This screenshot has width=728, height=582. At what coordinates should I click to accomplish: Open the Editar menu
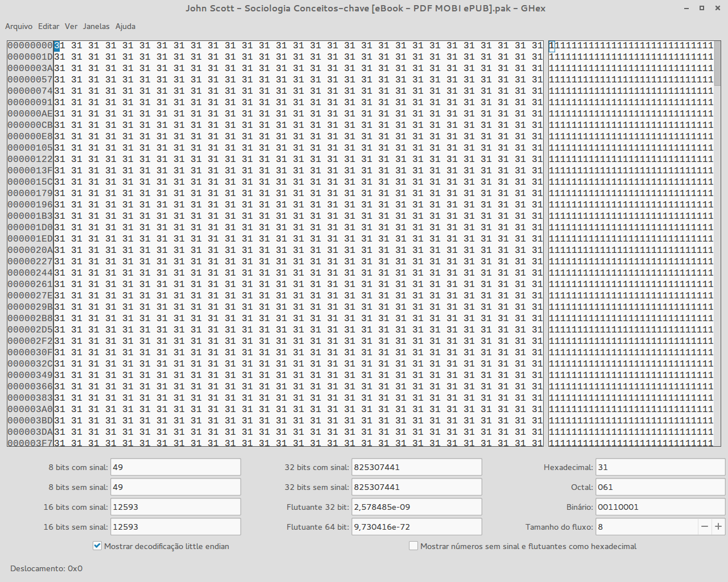(48, 26)
